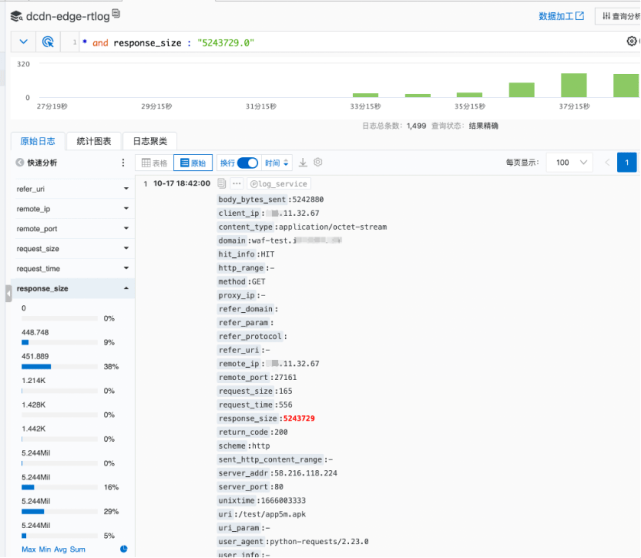Open the pie chart icon under response_size
641x558 pixels.
(124, 549)
